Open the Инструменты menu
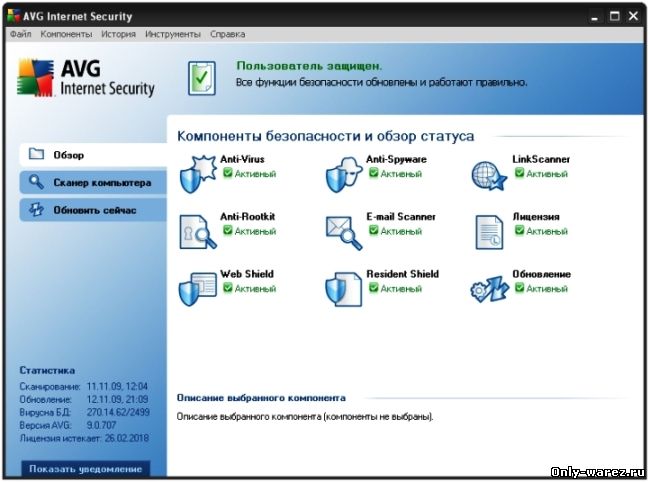The width and height of the screenshot is (650, 482). (x=172, y=33)
